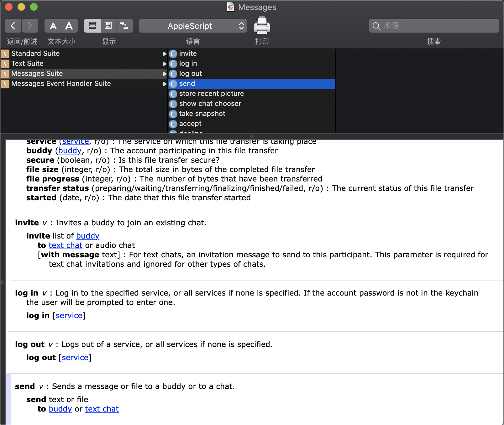Select Messages Suite row
The width and height of the screenshot is (504, 425).
coord(84,74)
